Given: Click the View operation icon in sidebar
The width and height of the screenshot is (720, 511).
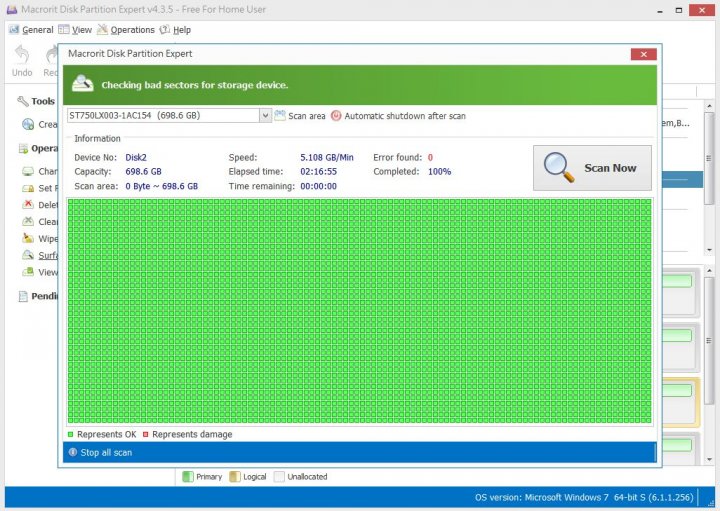Looking at the screenshot, I should tap(28, 272).
